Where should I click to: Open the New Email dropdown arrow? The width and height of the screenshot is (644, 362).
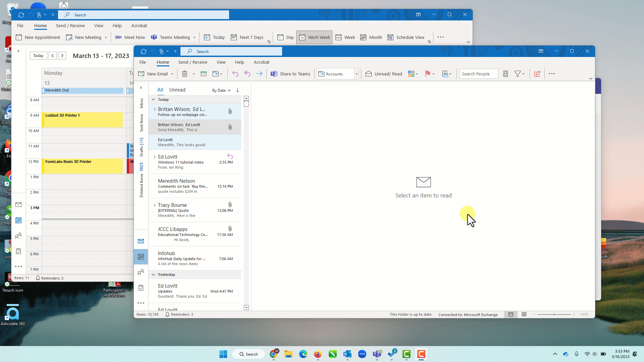(171, 74)
